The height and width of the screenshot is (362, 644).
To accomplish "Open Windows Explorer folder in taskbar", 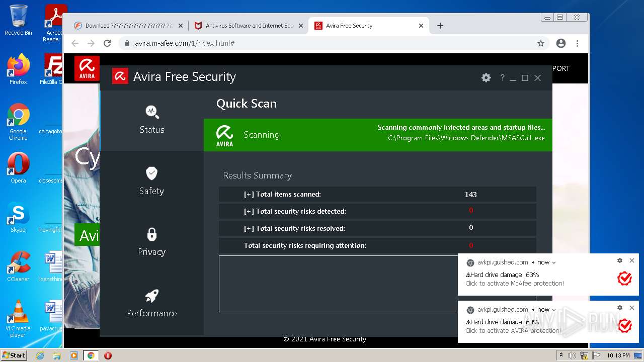I will coord(57,355).
